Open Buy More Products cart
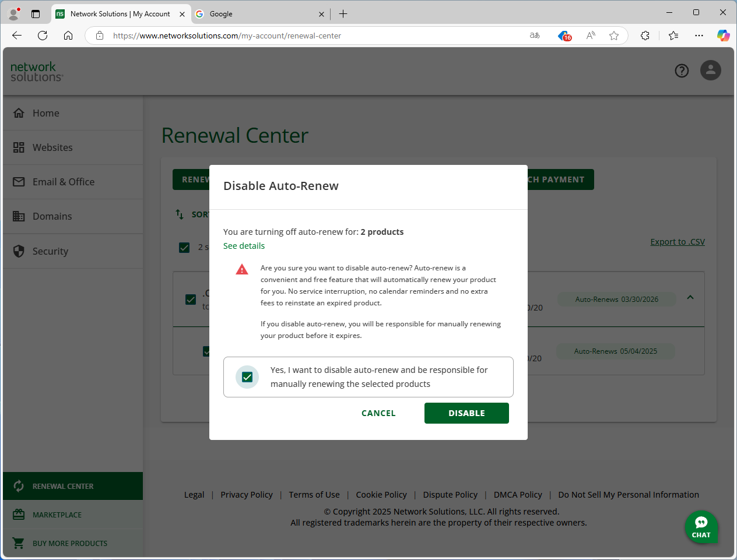 [x=69, y=543]
